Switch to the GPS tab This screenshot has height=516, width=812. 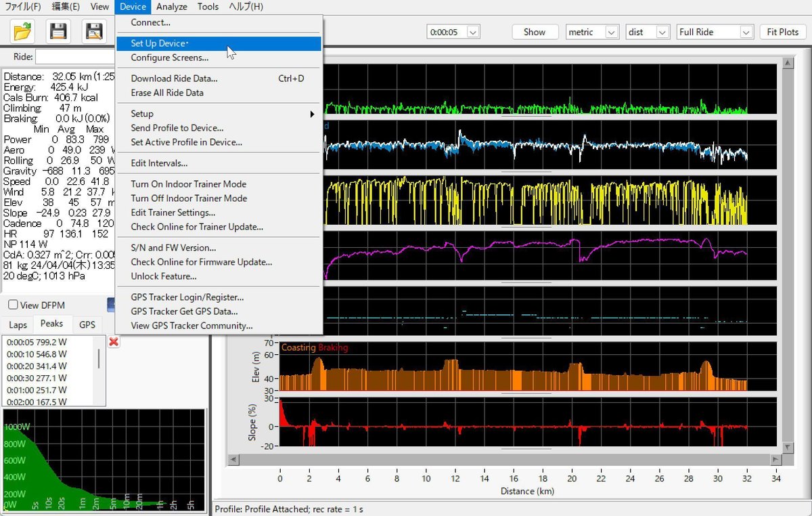point(87,325)
